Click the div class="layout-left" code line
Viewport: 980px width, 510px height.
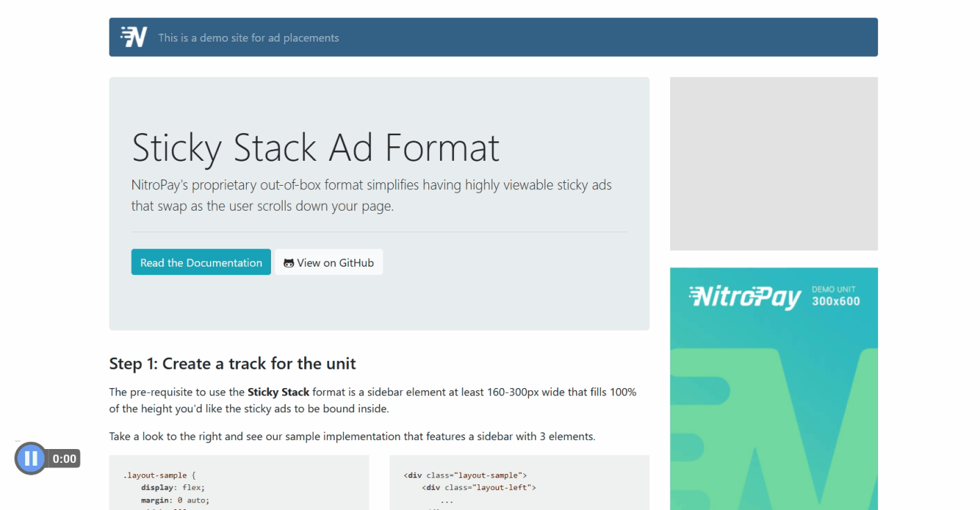(x=479, y=488)
